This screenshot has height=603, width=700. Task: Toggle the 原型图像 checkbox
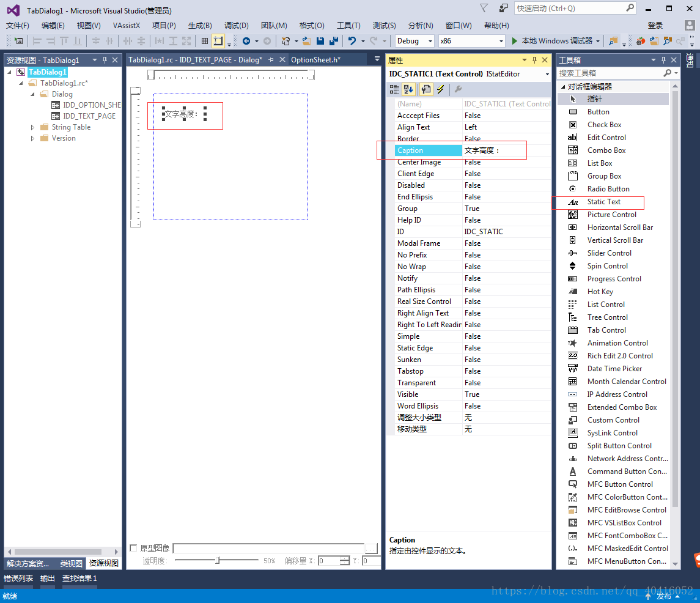tap(133, 548)
